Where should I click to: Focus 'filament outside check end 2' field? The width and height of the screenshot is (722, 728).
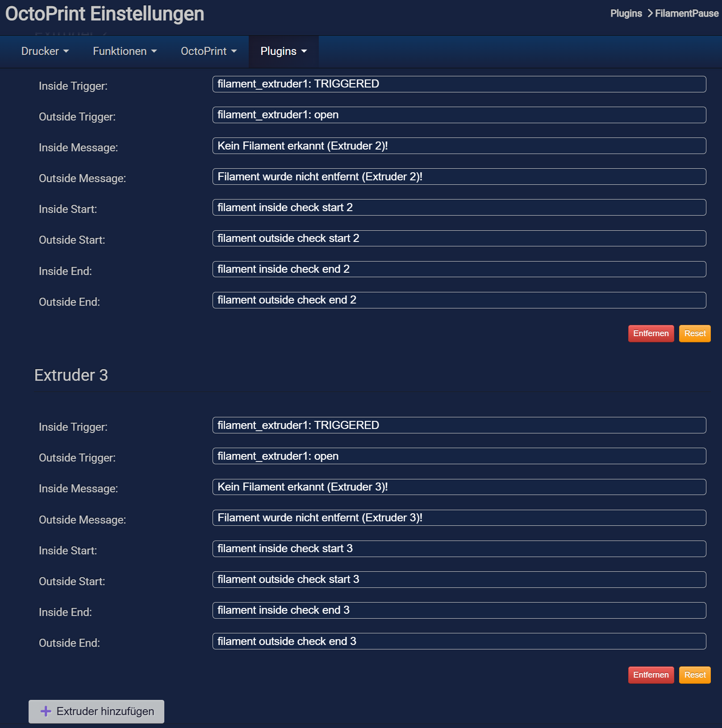(x=459, y=300)
